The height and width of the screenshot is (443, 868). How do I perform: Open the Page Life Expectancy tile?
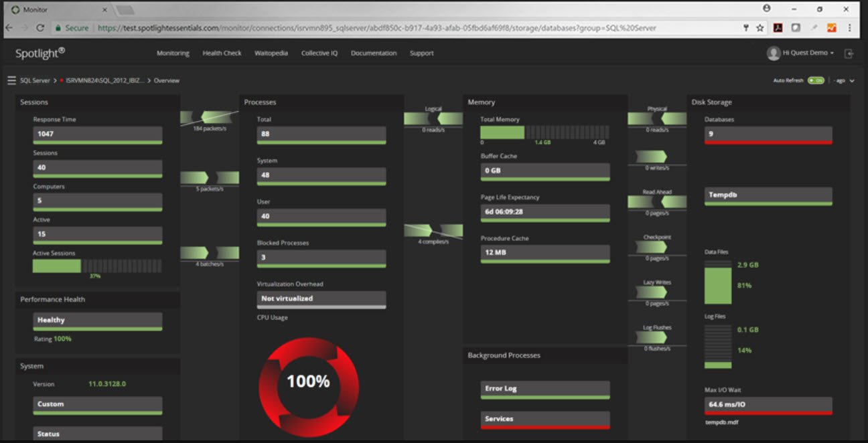(545, 213)
